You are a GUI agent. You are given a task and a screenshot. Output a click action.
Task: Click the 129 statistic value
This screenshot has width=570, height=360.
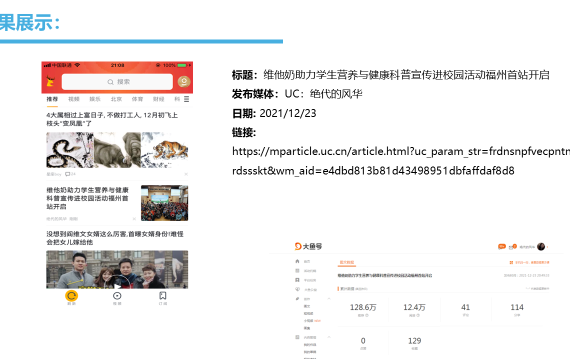click(414, 341)
